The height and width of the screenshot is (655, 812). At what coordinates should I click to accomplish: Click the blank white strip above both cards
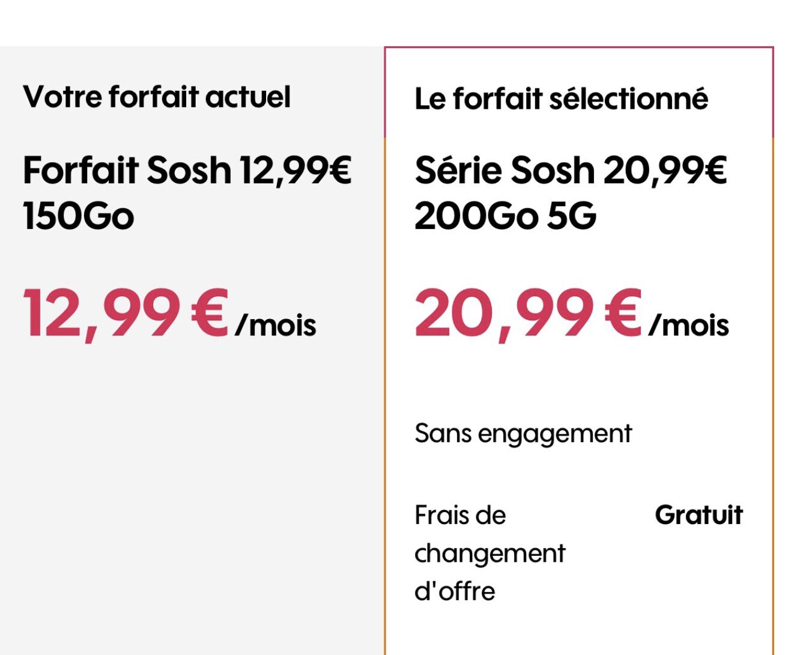coord(406,22)
